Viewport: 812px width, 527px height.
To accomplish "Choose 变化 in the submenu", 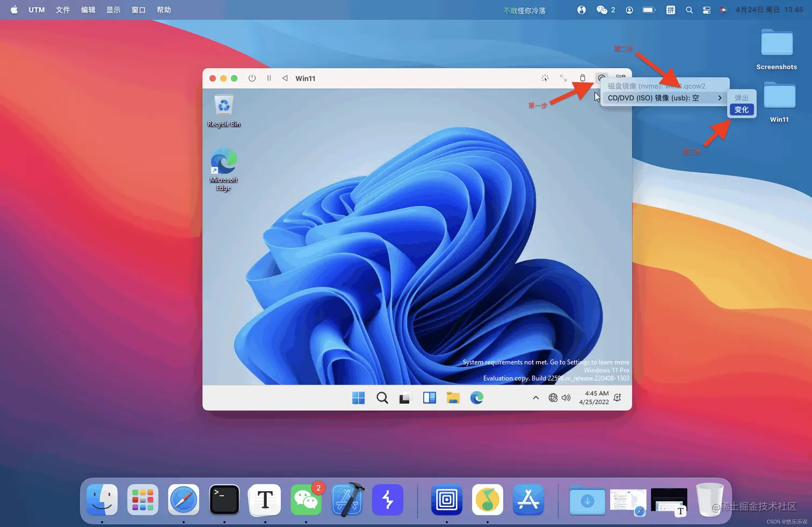I will (x=742, y=109).
